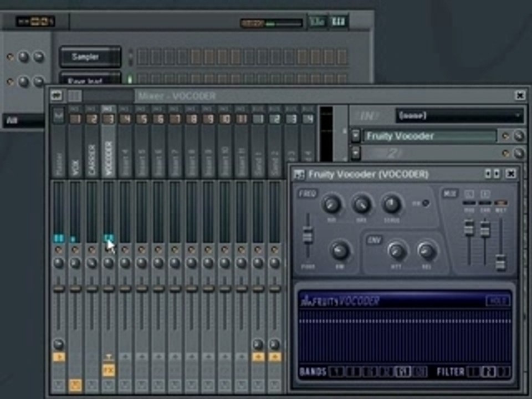532x399 pixels.
Task: Click the send level knob on the Send 2 track
Action: pyautogui.click(x=274, y=344)
